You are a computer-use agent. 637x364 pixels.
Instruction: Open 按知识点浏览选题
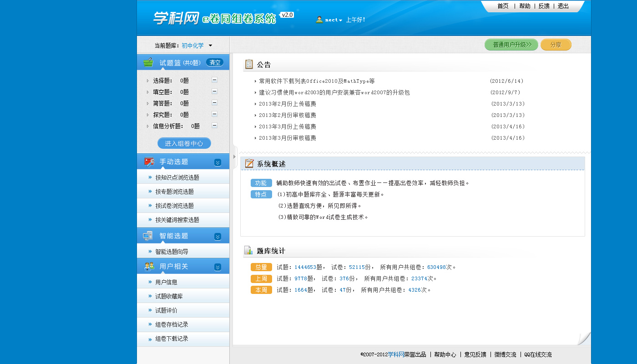(177, 177)
